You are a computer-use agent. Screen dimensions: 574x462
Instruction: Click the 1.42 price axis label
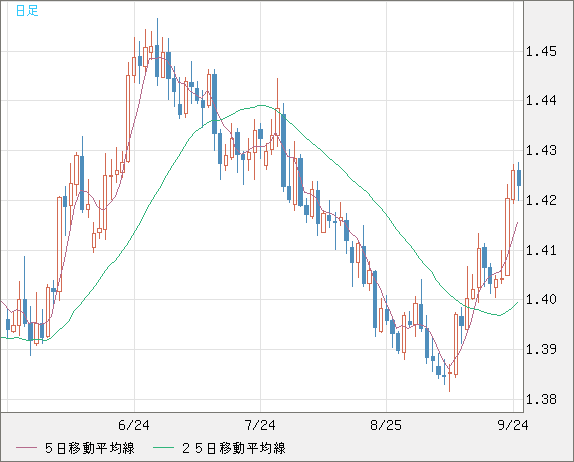point(541,200)
